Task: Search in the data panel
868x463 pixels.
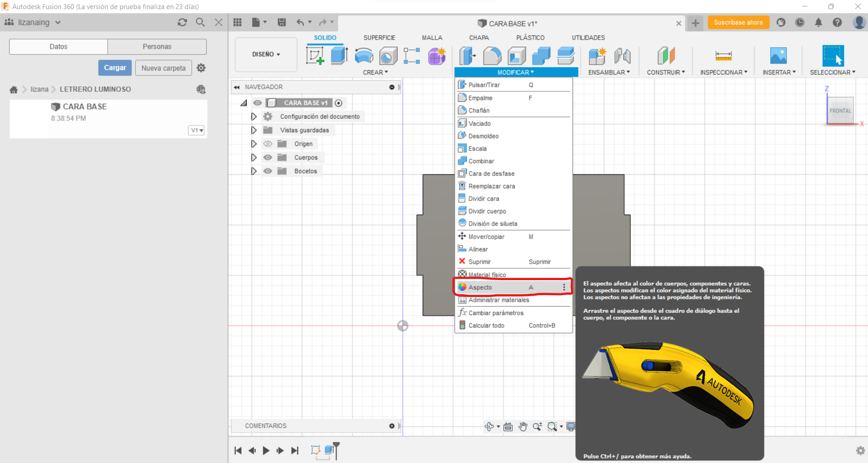Action: pyautogui.click(x=200, y=22)
